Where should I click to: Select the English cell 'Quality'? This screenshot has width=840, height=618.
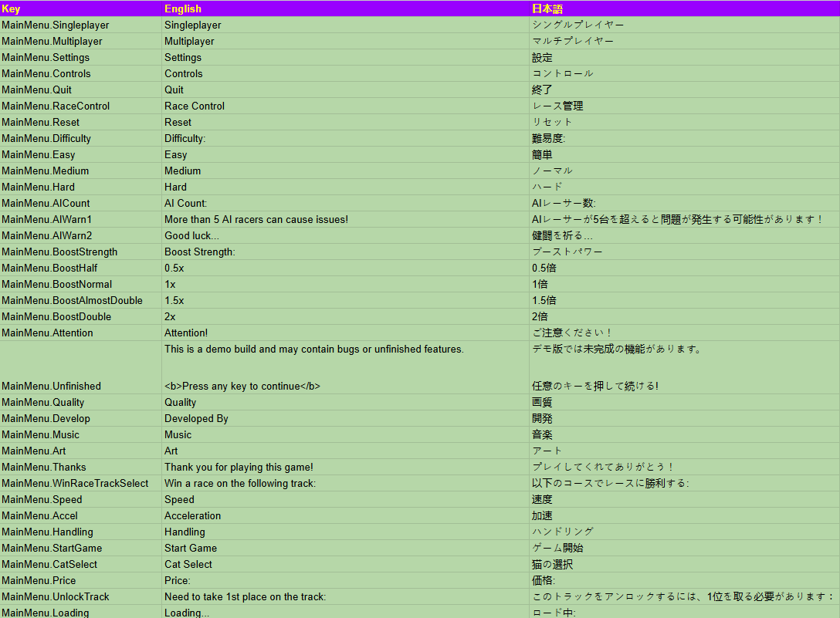click(346, 402)
